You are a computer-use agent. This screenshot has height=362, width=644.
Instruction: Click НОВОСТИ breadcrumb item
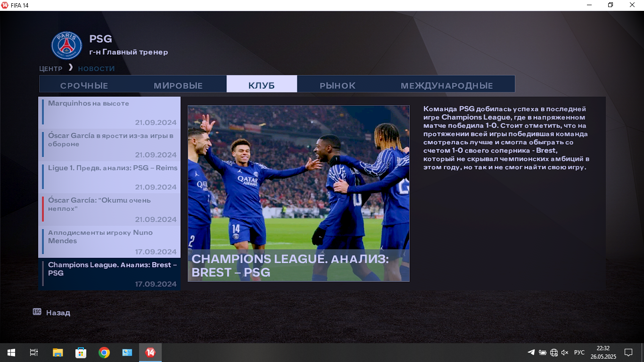pos(97,68)
